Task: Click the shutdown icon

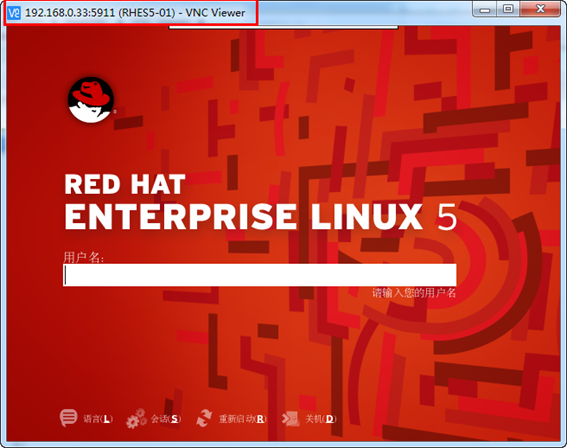Action: pyautogui.click(x=290, y=418)
